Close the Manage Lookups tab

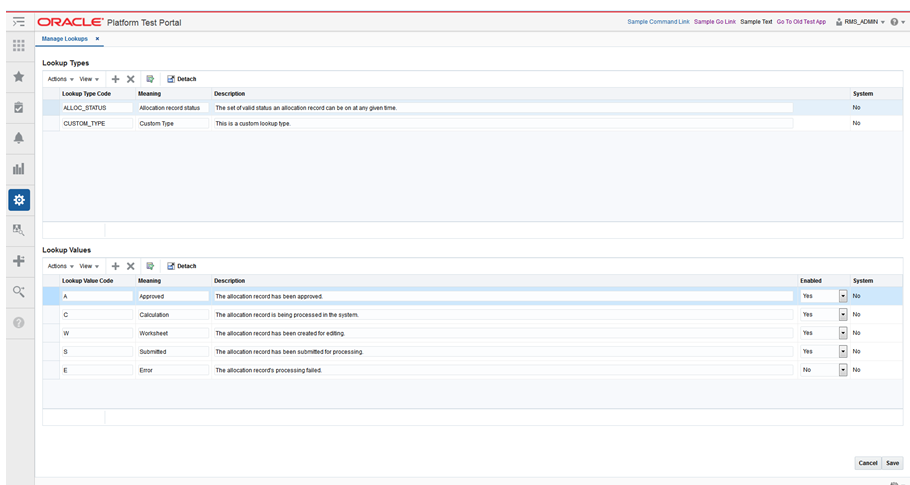98,39
